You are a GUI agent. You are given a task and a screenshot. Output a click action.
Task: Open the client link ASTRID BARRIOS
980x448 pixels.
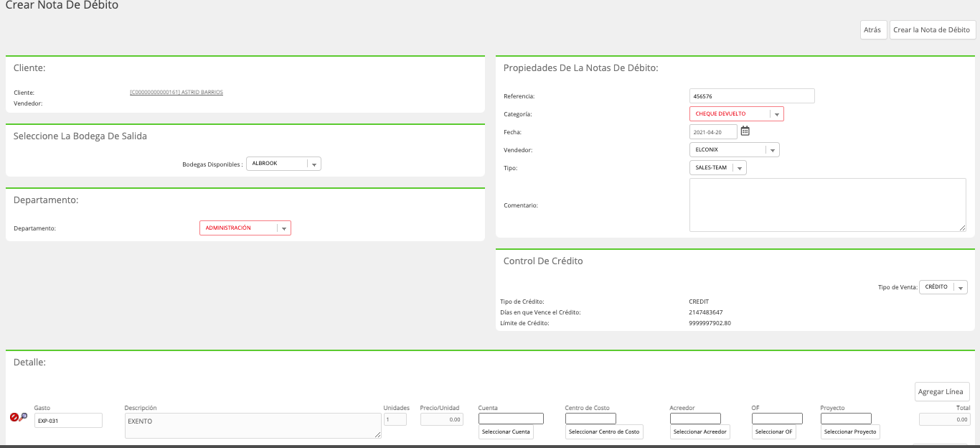coord(176,93)
